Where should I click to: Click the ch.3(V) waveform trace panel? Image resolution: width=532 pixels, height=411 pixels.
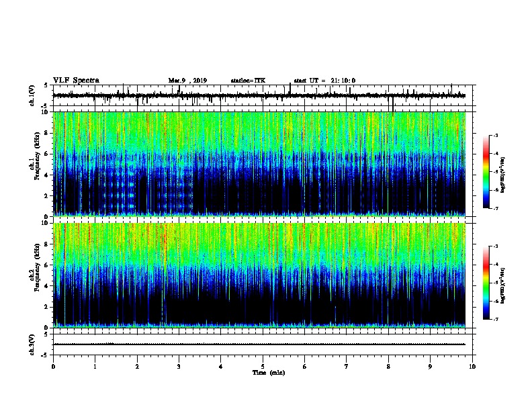(x=263, y=345)
